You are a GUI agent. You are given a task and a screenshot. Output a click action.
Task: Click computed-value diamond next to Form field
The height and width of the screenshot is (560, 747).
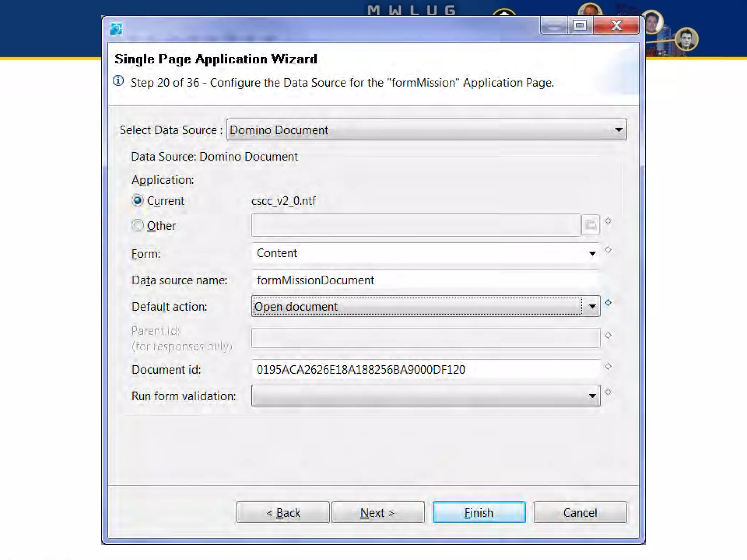point(608,250)
